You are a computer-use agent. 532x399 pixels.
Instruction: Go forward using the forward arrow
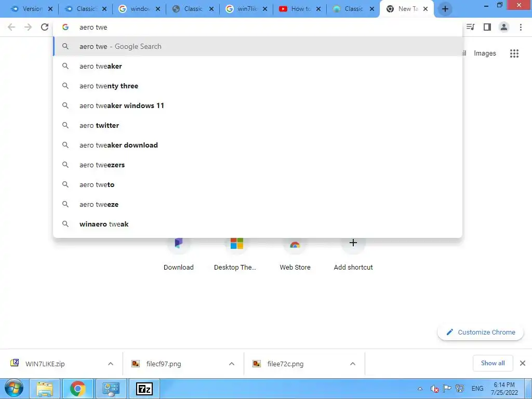click(28, 27)
